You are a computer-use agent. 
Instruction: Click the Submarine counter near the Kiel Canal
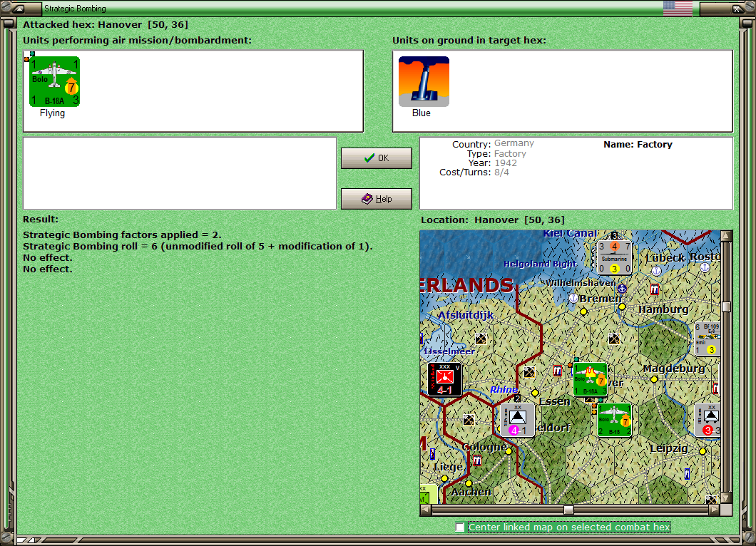[614, 258]
